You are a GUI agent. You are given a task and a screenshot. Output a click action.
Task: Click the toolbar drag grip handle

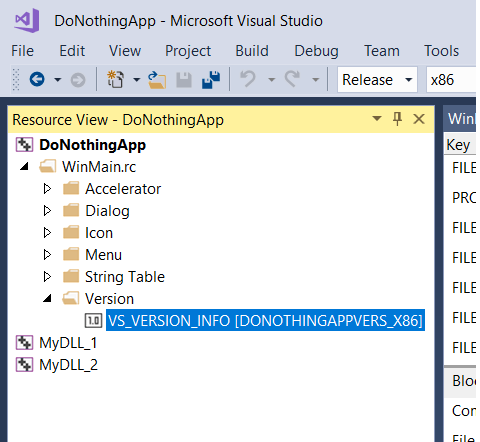(x=16, y=79)
